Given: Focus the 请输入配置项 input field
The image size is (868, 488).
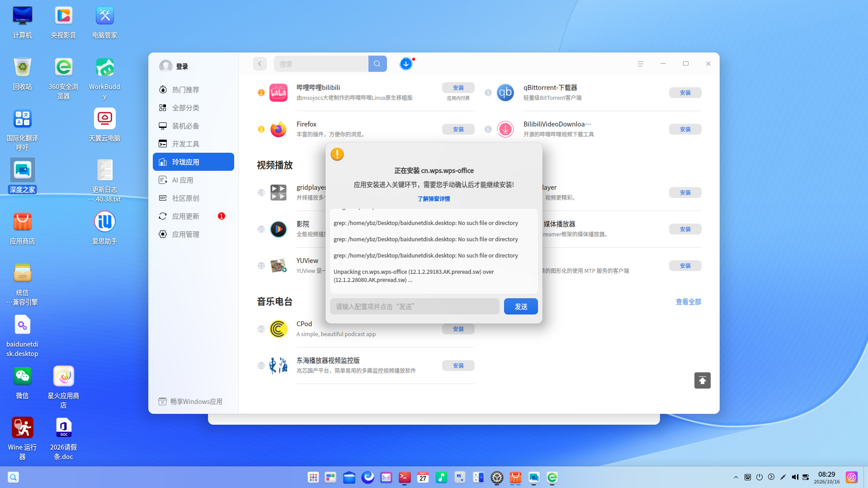Looking at the screenshot, I should [x=415, y=306].
